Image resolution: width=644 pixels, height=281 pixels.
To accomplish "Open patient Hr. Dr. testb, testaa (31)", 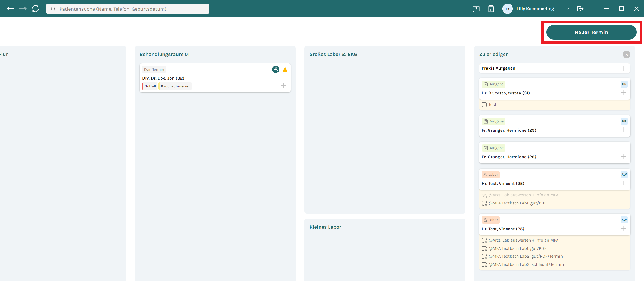I will [x=506, y=93].
